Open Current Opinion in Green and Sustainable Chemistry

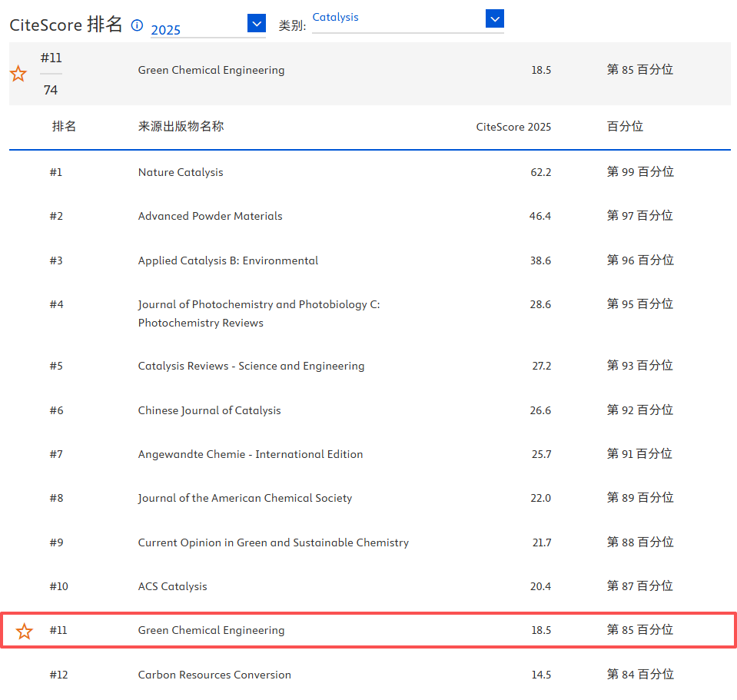[x=273, y=542]
